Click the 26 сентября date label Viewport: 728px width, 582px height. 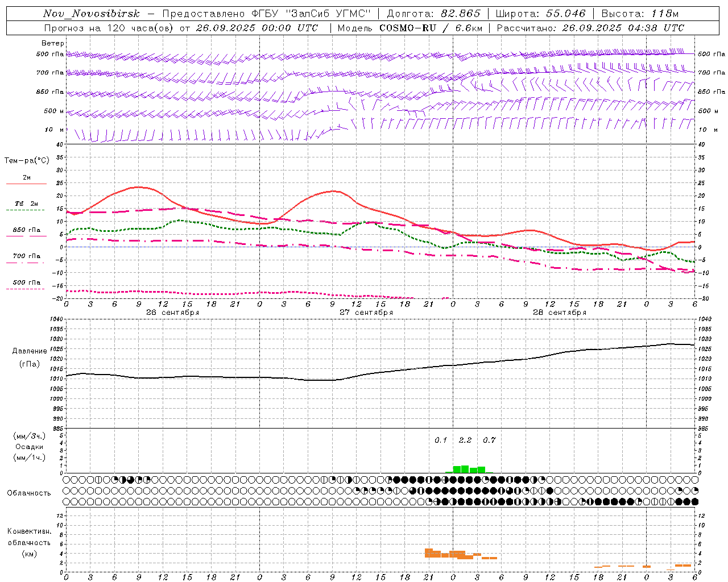coord(172,313)
